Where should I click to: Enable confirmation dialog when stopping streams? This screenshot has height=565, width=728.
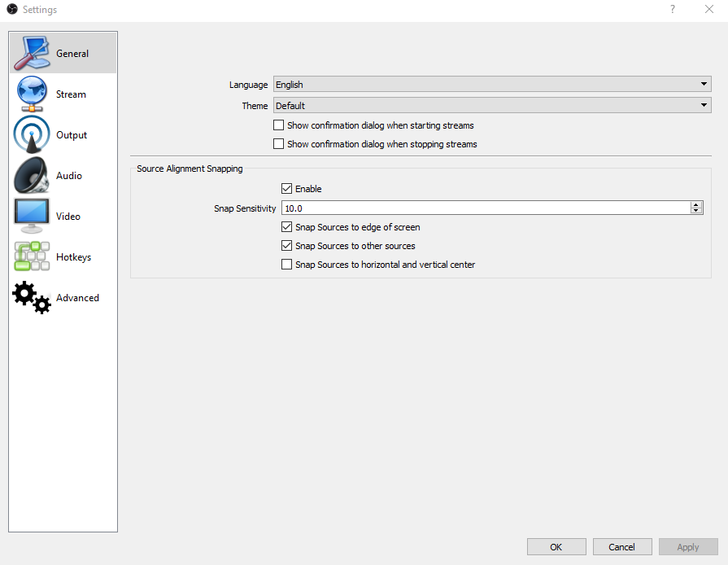[278, 143]
